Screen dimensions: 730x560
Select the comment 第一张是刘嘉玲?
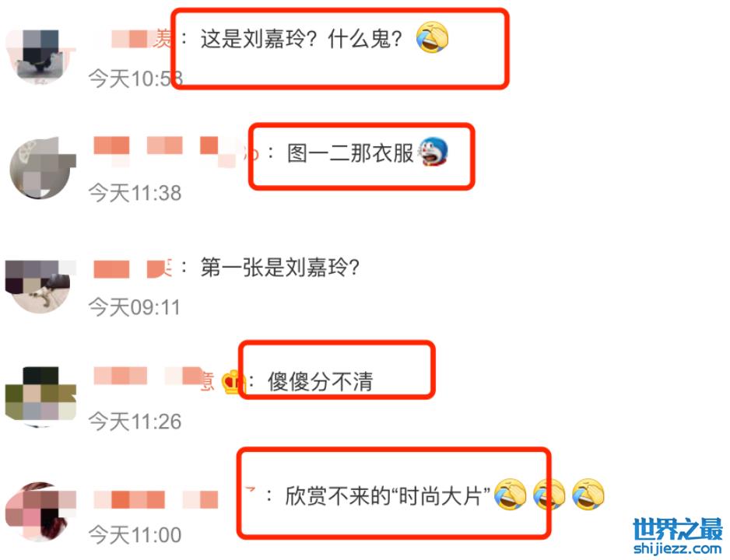[280, 268]
